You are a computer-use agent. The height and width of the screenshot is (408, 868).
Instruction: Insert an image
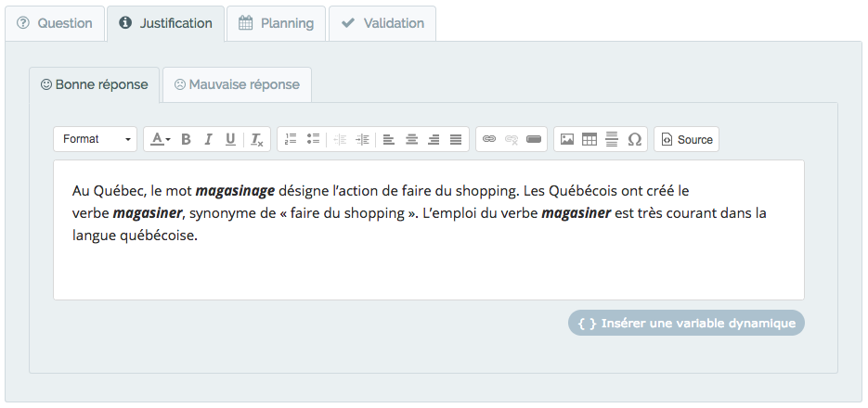[567, 139]
